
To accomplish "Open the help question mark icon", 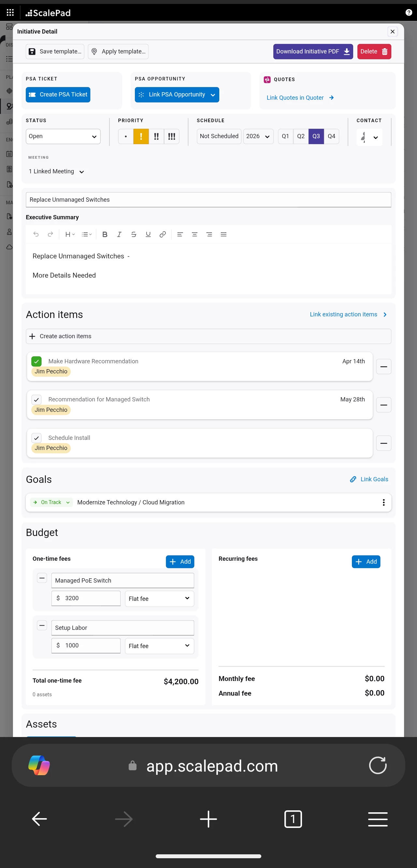I will point(409,12).
